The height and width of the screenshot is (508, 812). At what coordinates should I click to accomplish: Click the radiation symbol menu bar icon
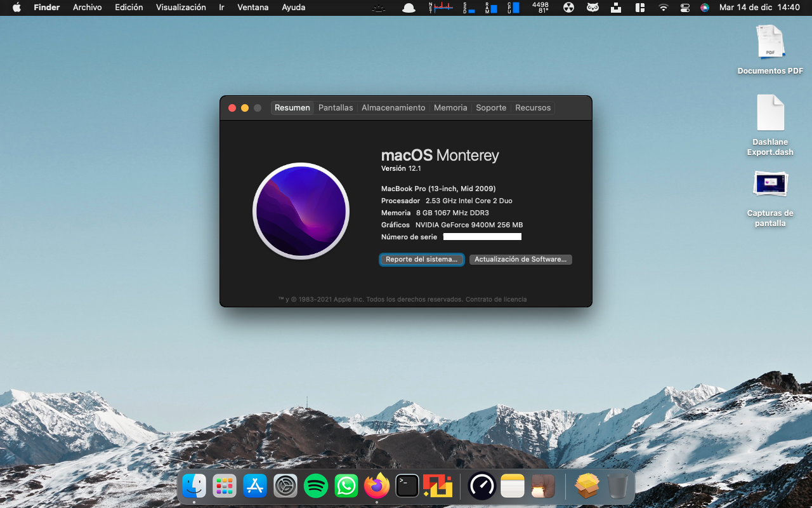tap(569, 8)
